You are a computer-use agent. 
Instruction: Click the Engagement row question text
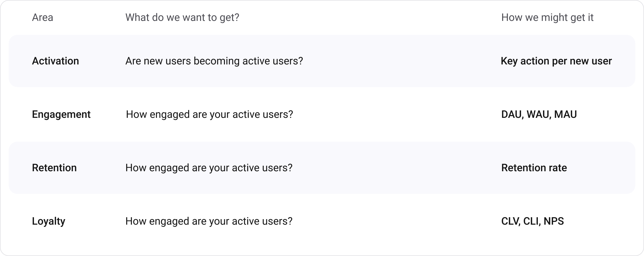click(x=209, y=114)
